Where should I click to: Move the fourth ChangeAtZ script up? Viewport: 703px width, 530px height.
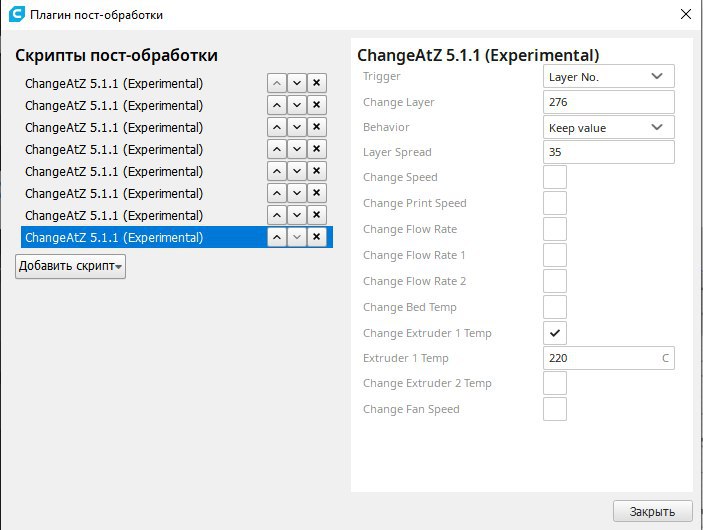coord(277,149)
